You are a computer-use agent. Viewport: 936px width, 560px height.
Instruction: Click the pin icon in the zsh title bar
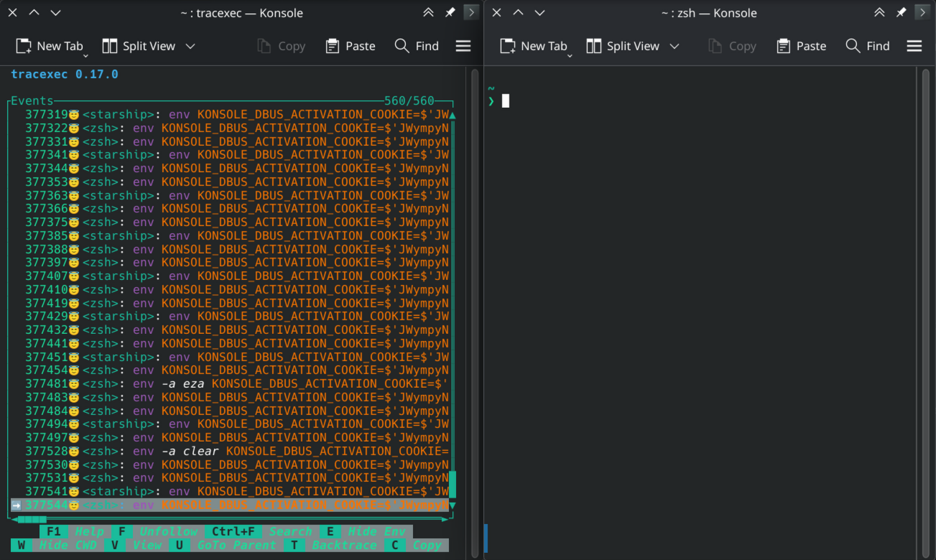click(x=901, y=12)
